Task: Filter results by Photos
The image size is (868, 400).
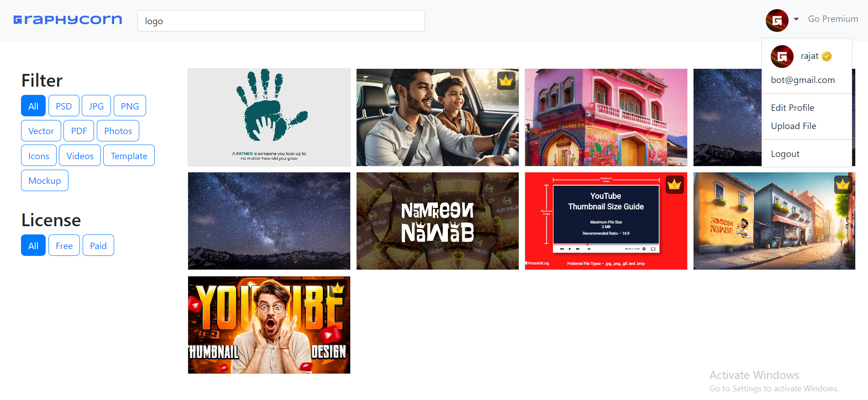Action: click(x=118, y=131)
